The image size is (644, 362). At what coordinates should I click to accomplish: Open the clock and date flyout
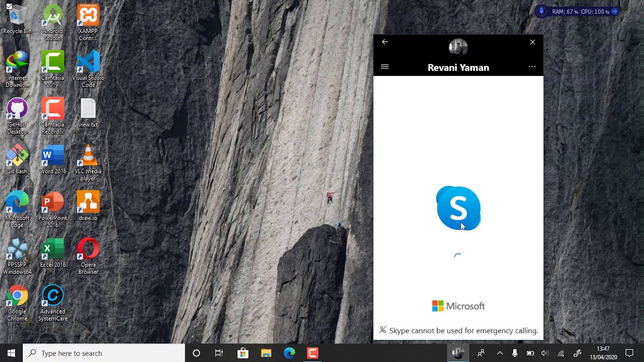(603, 353)
